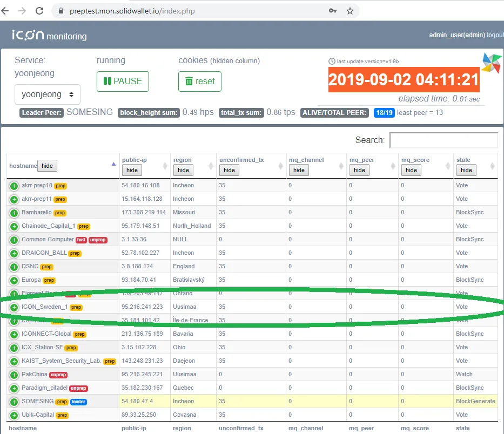The height and width of the screenshot is (434, 504).
Task: Pause the running monitor
Action: [123, 82]
